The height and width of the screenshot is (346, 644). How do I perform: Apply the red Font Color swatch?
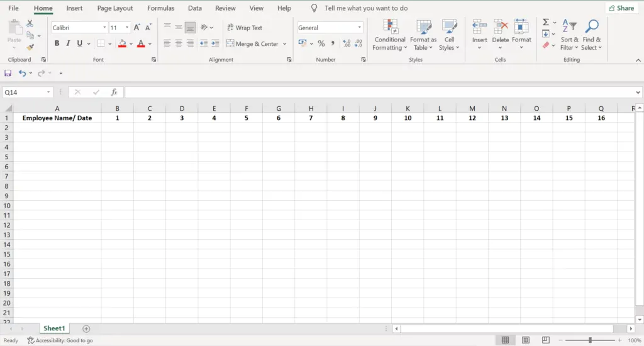click(x=141, y=43)
